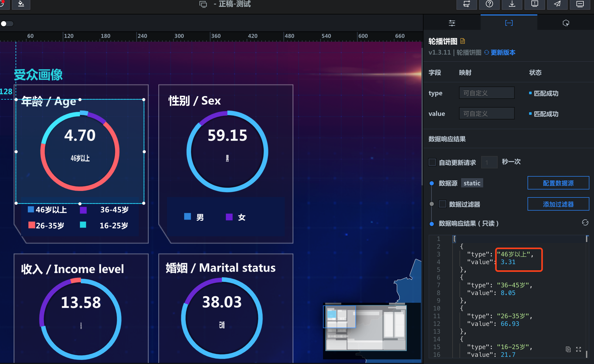Screen dimensions: 594x364
Task: Click the 配置数据源 button
Action: [x=558, y=183]
